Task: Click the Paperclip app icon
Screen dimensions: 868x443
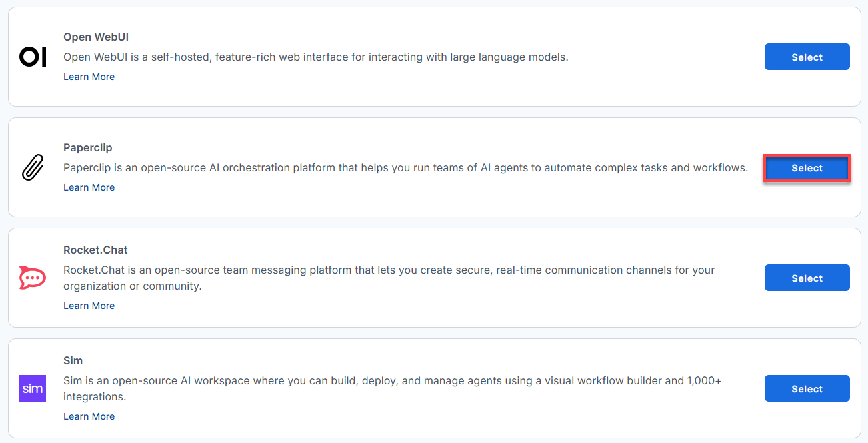Action: [x=33, y=167]
